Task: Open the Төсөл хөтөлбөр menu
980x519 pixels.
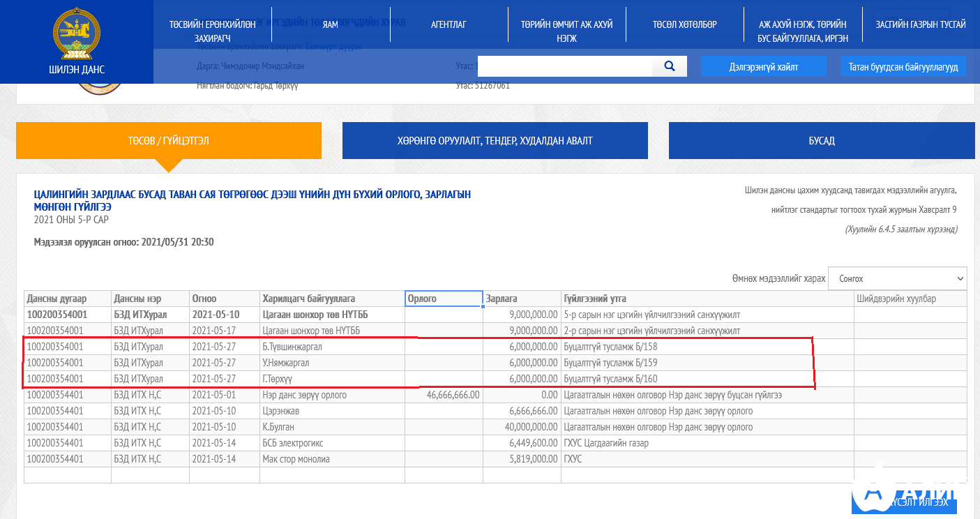Action: click(684, 24)
